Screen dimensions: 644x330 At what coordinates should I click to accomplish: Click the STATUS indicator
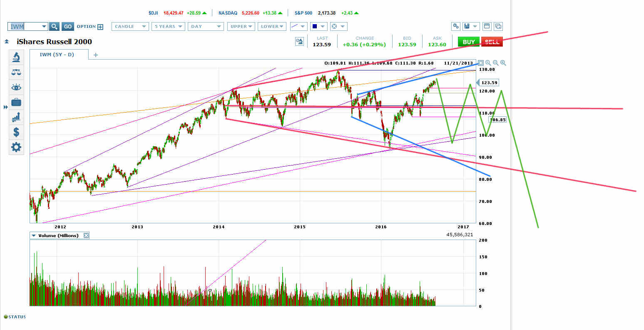click(x=15, y=317)
